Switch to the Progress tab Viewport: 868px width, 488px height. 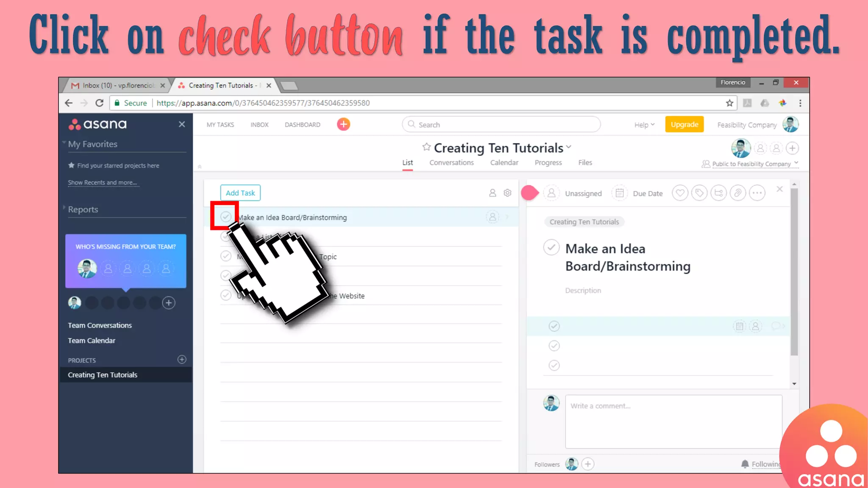click(x=548, y=162)
